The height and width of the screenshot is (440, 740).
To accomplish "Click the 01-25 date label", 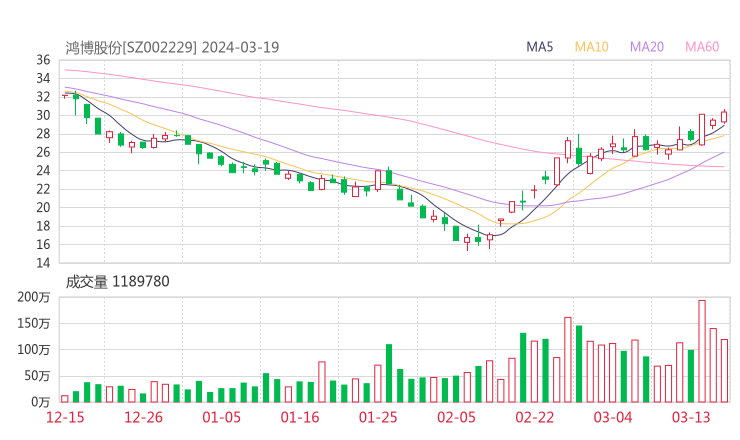I will (378, 417).
